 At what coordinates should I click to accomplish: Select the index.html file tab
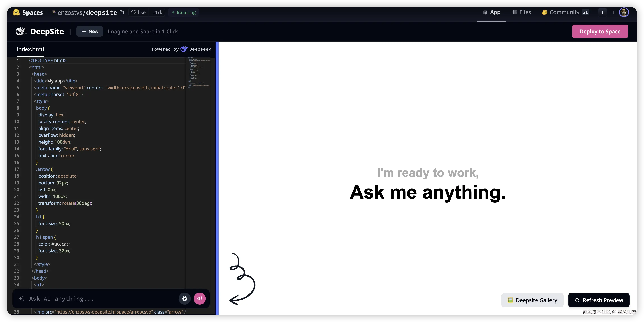[x=30, y=49]
